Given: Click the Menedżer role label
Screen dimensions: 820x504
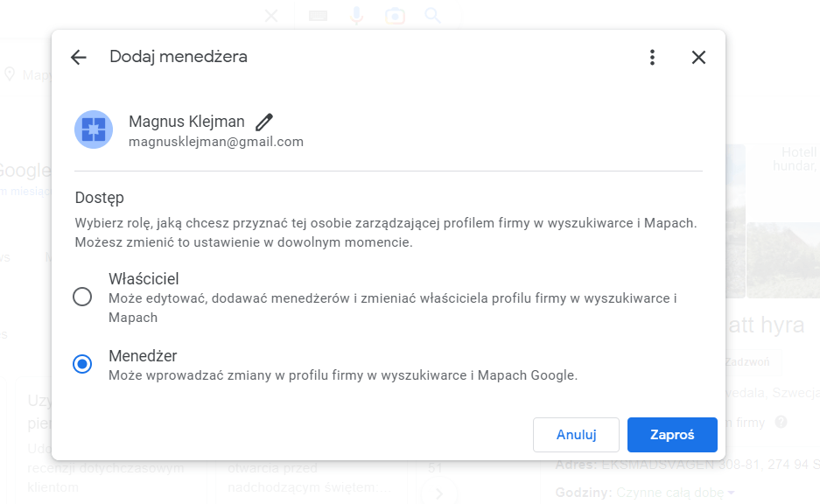Looking at the screenshot, I should click(x=143, y=355).
